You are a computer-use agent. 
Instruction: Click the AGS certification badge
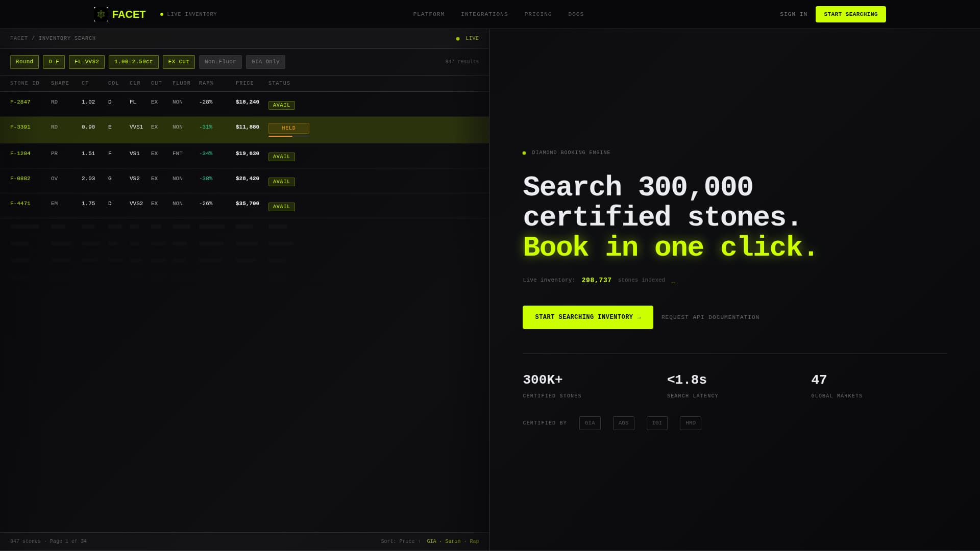pos(624,423)
